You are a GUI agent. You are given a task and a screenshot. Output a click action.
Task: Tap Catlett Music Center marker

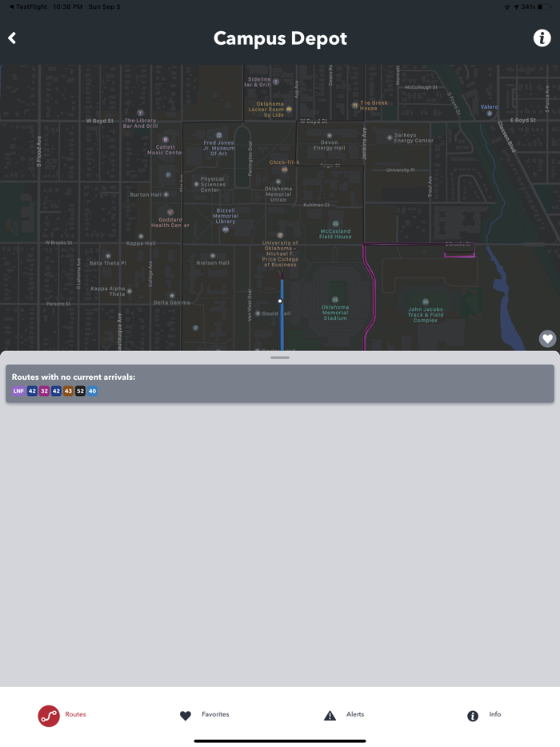coord(166,140)
